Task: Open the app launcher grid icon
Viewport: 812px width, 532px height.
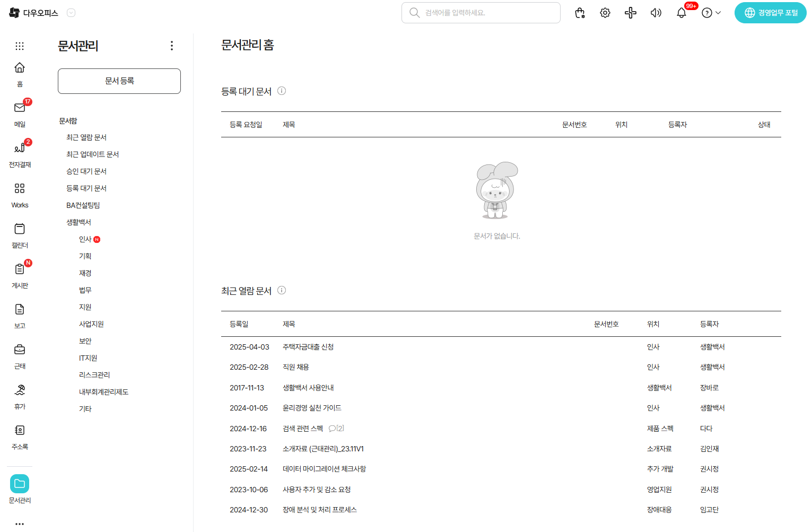Action: (x=20, y=46)
